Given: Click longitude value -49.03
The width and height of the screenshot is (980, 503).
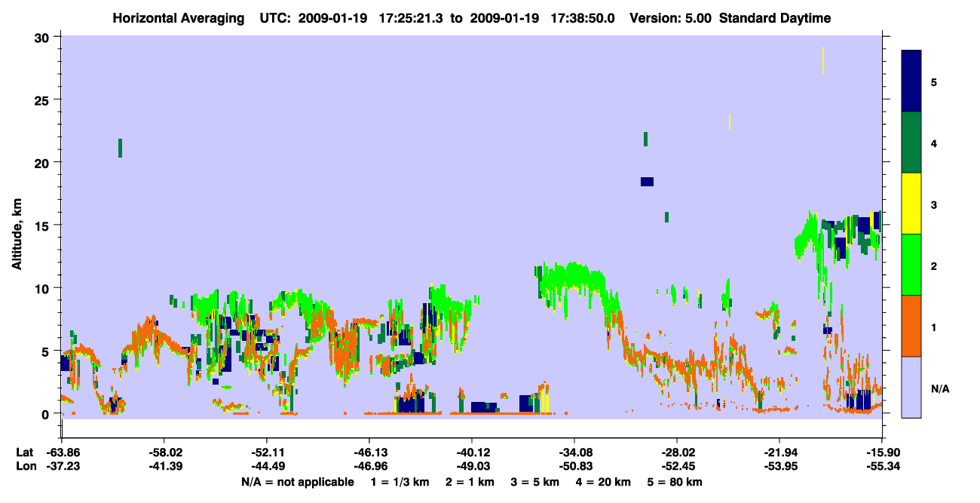Looking at the screenshot, I should pos(472,466).
